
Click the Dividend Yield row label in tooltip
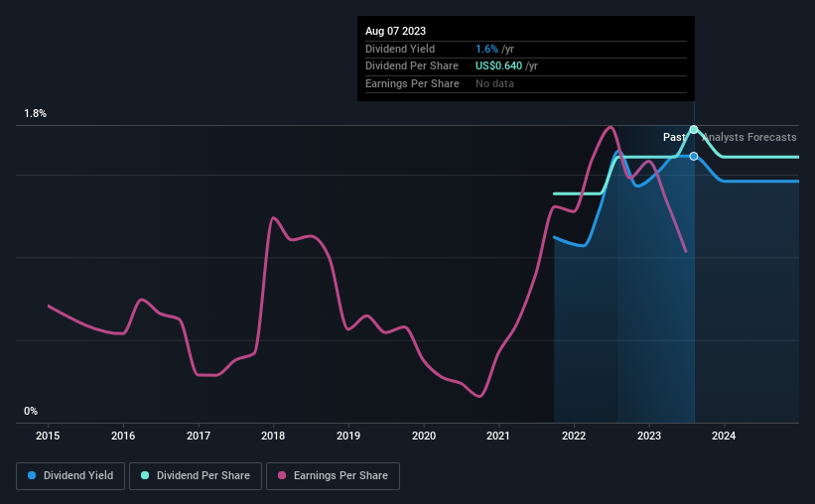point(400,49)
